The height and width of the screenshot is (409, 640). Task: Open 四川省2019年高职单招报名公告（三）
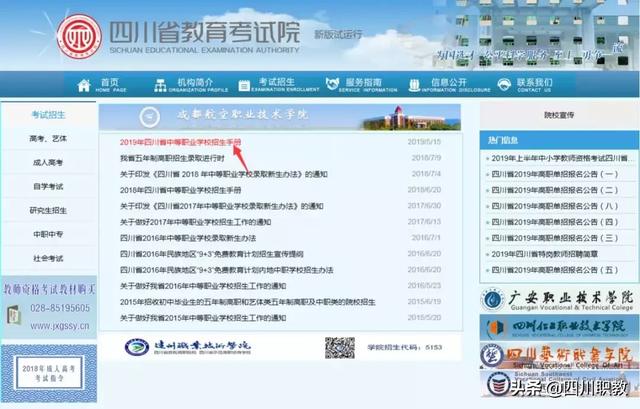(x=555, y=238)
